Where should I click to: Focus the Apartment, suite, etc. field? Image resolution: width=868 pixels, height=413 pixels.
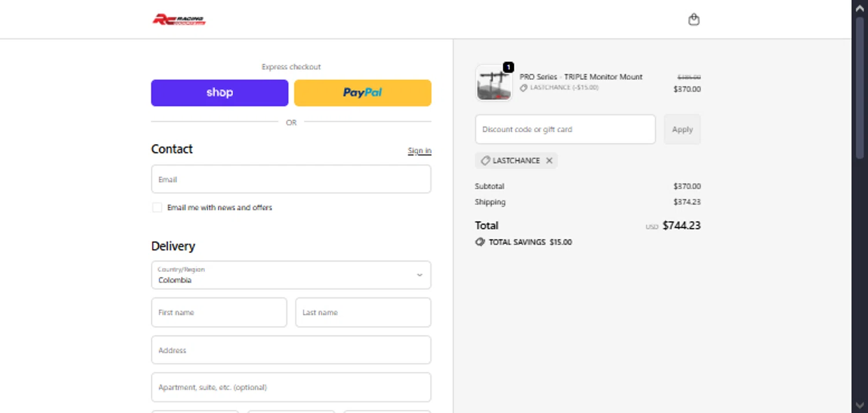point(291,387)
